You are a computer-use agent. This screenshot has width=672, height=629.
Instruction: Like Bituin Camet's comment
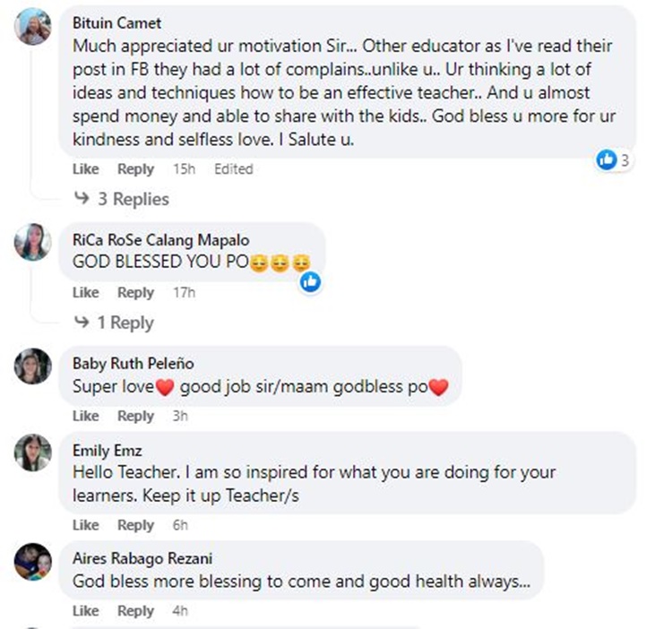click(x=85, y=169)
